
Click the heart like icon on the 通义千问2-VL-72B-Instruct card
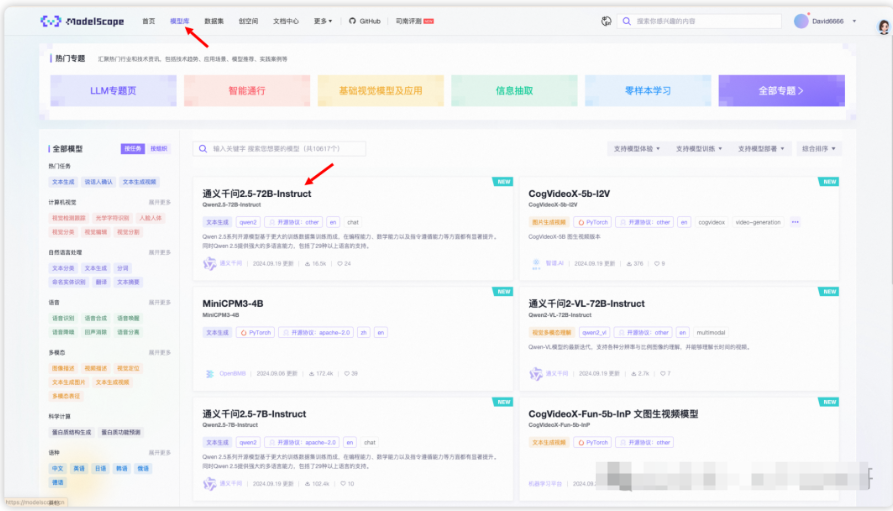click(662, 374)
